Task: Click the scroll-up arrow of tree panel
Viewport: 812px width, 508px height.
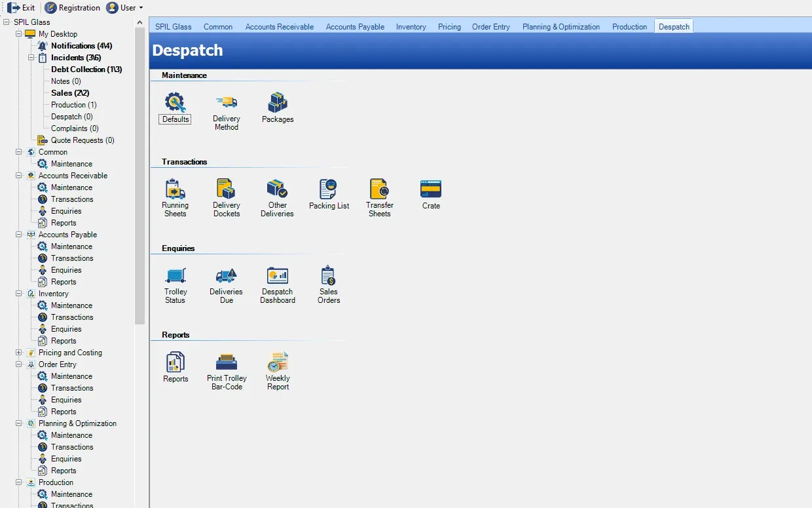Action: [139, 22]
